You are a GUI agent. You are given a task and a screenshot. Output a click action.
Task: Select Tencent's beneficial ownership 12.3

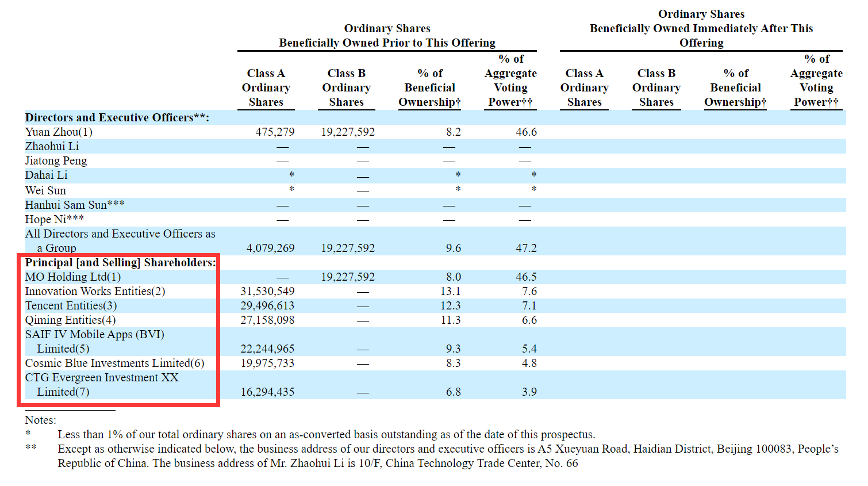click(x=451, y=306)
